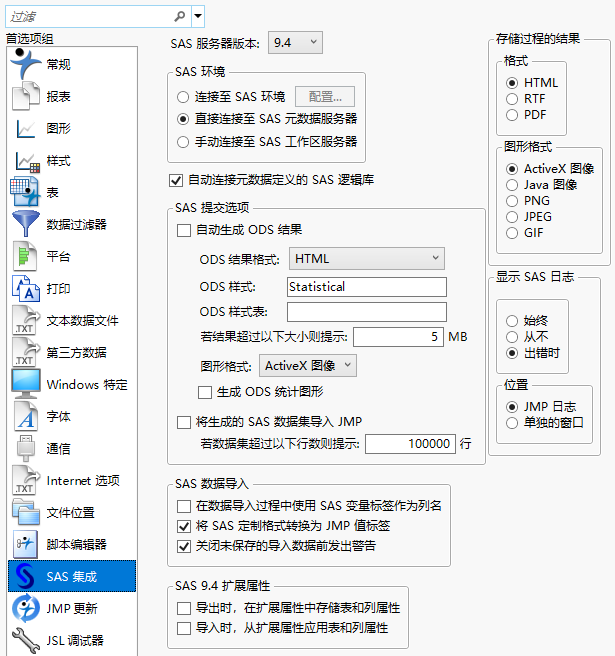Click the ODS 样式 Statistical field
This screenshot has height=656, width=615.
pyautogui.click(x=367, y=287)
